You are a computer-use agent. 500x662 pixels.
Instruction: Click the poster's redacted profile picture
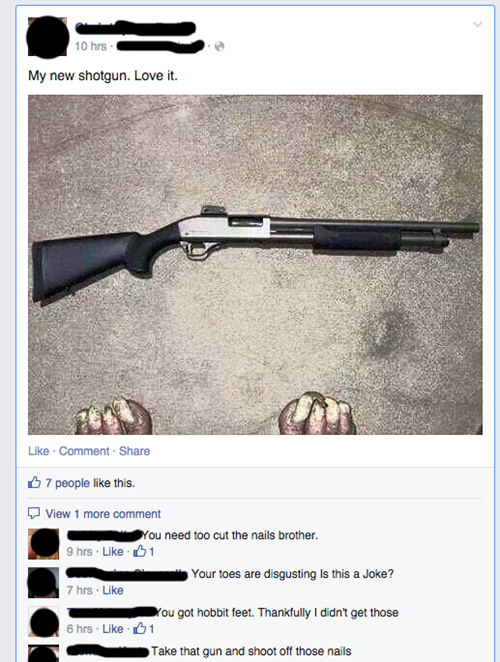[47, 37]
